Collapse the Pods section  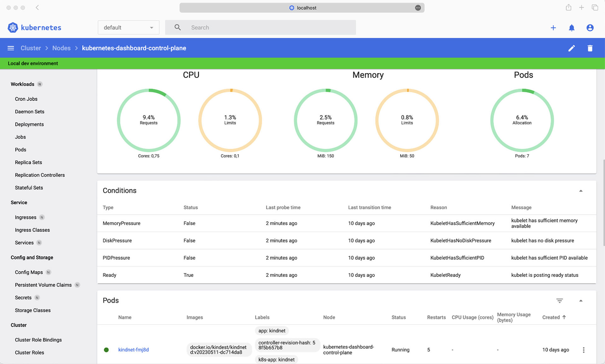tap(581, 301)
